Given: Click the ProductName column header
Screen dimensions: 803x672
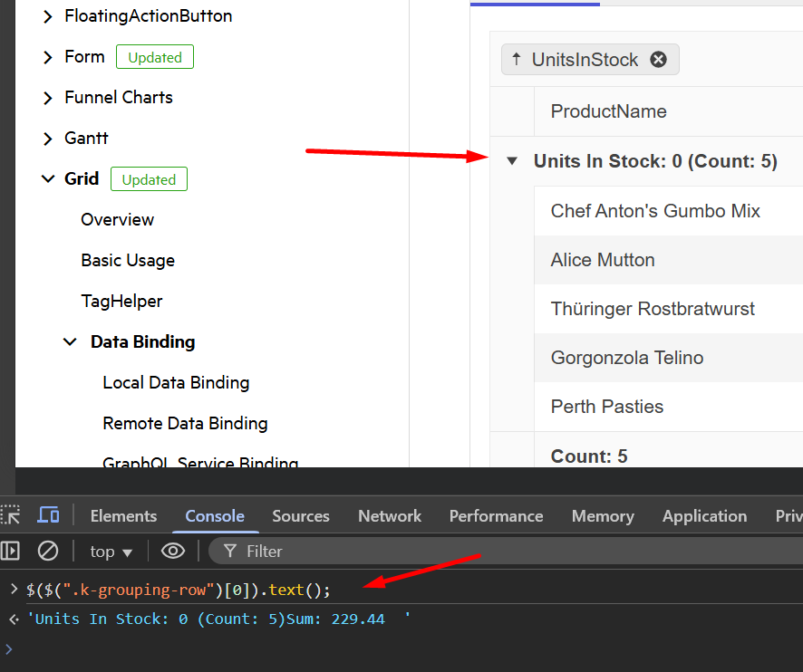Looking at the screenshot, I should (x=609, y=111).
